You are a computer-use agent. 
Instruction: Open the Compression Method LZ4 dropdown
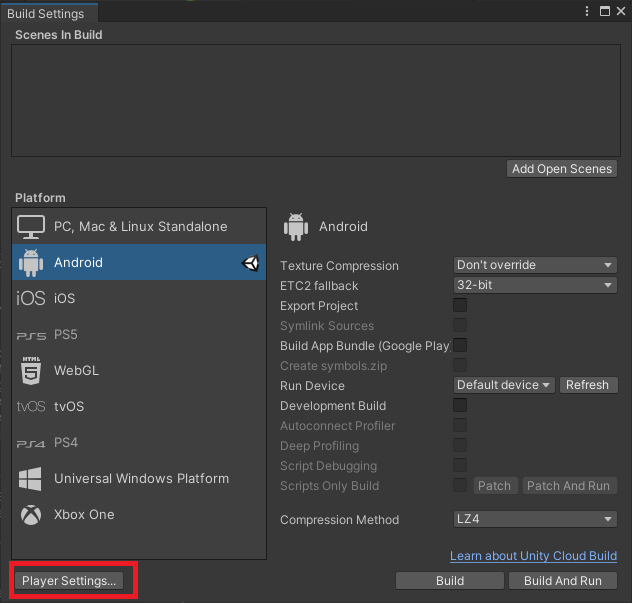tap(535, 519)
